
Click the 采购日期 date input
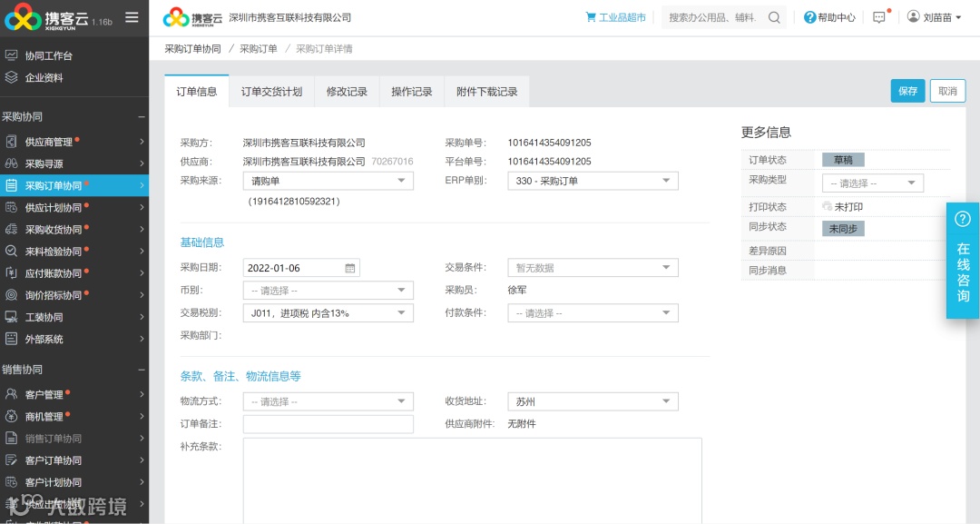[301, 268]
